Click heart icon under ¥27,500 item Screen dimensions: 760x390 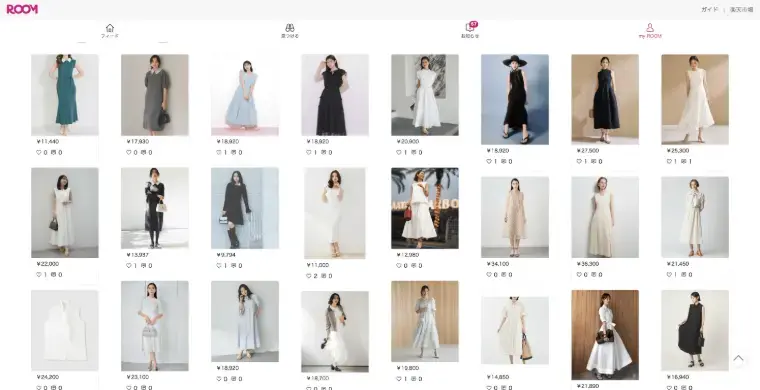tap(579, 161)
